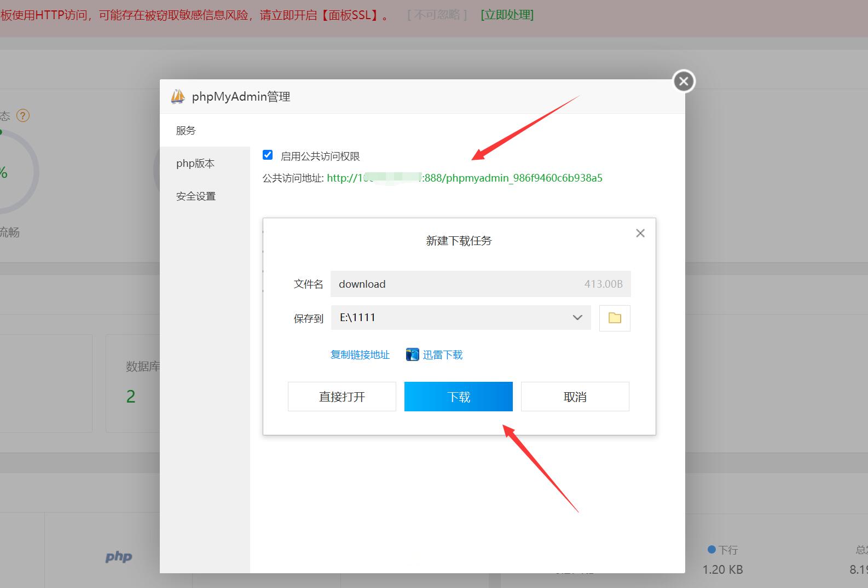This screenshot has width=868, height=588.
Task: Click the phpMyAdmin sailboat icon
Action: pyautogui.click(x=178, y=96)
